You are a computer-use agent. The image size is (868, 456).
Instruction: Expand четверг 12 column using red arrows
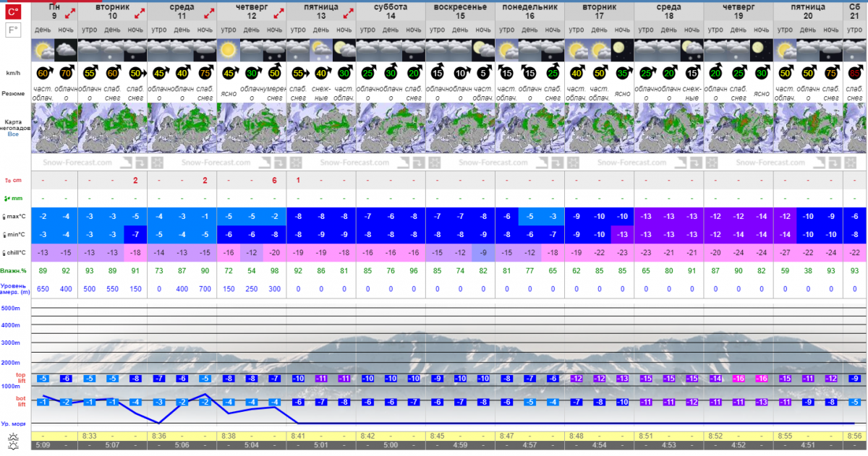click(278, 13)
